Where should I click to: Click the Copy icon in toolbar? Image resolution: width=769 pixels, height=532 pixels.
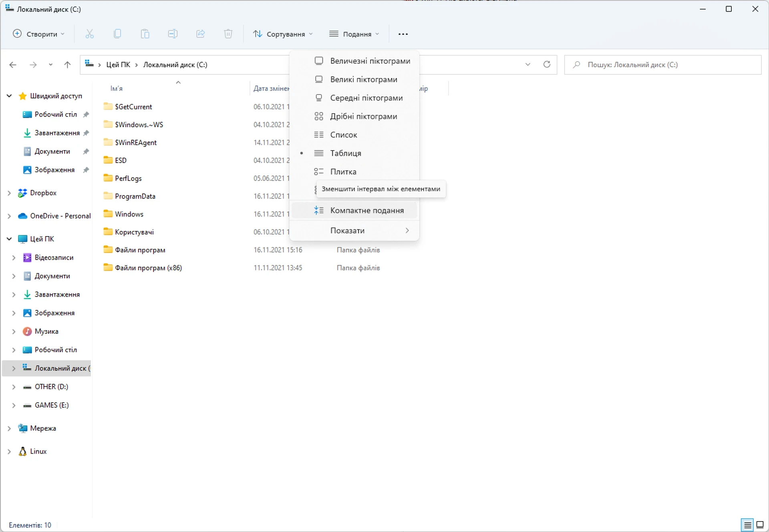click(x=117, y=34)
